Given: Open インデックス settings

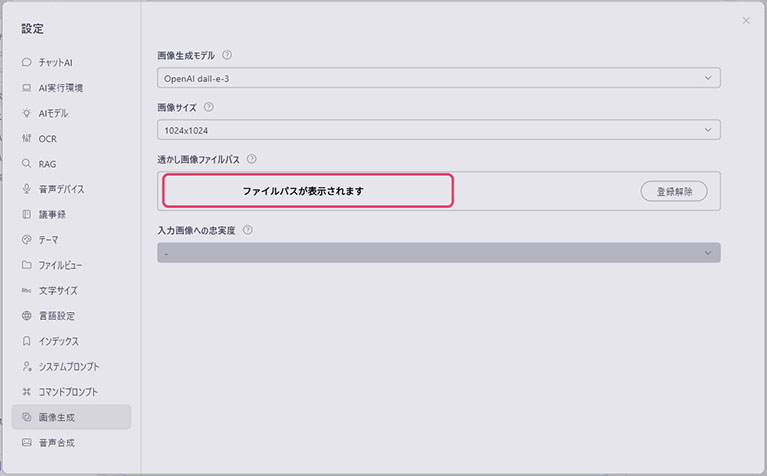Looking at the screenshot, I should 71,341.
